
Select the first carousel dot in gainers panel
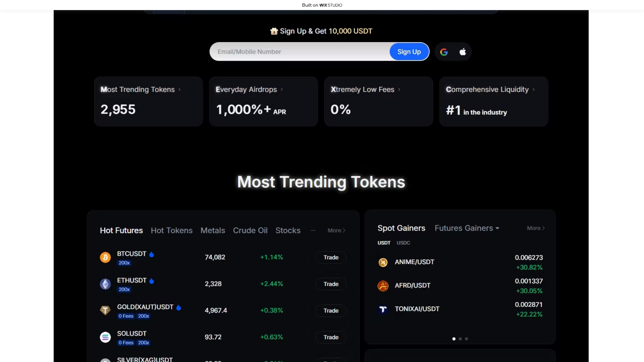click(x=454, y=339)
